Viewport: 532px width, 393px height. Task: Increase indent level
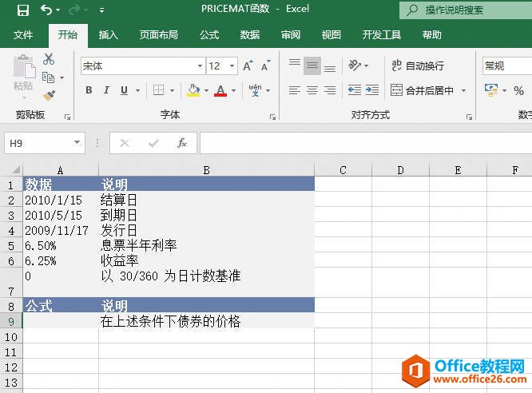point(372,90)
